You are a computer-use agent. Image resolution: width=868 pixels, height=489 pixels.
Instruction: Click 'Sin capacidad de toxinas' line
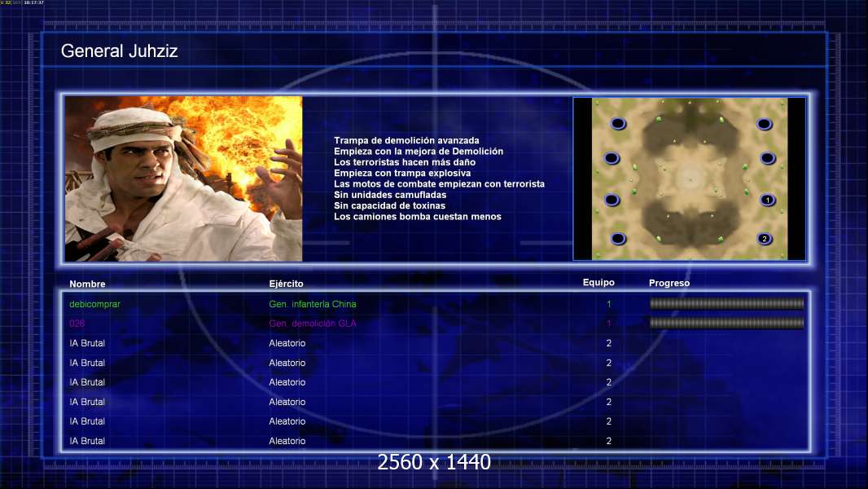click(x=389, y=205)
